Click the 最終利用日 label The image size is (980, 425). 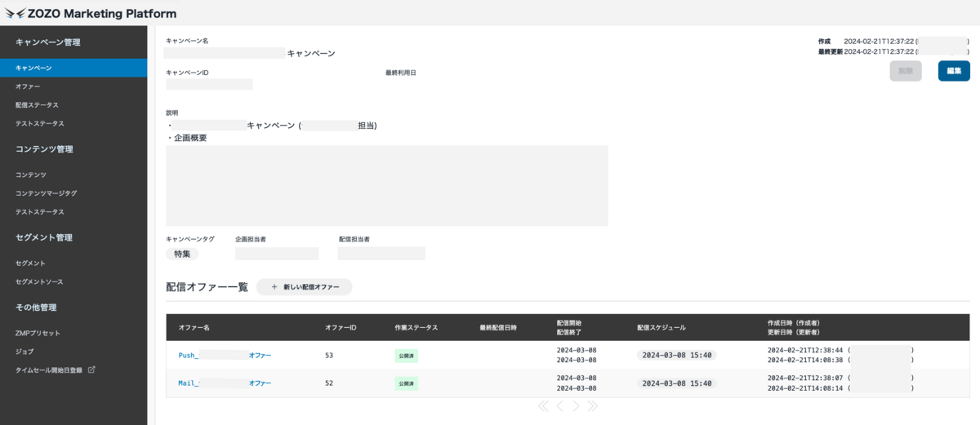(401, 73)
